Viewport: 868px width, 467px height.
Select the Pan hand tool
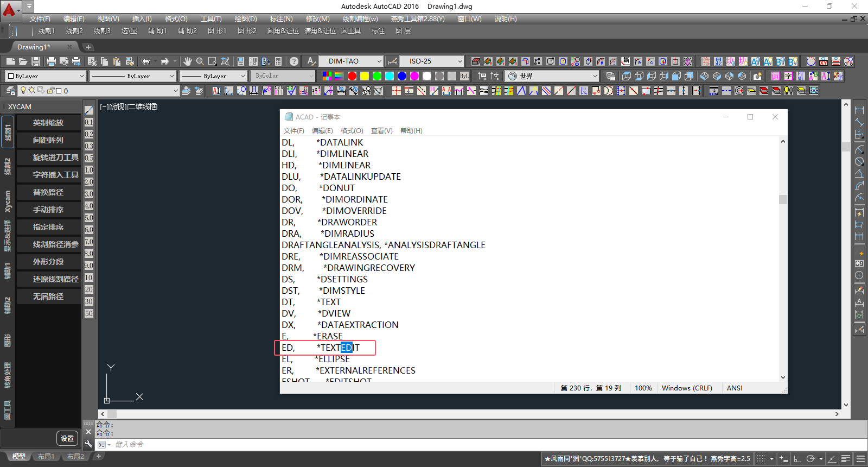click(188, 61)
